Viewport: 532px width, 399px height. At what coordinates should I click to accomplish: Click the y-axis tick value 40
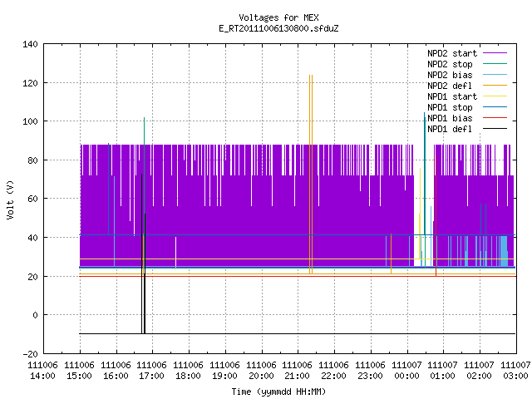point(32,238)
